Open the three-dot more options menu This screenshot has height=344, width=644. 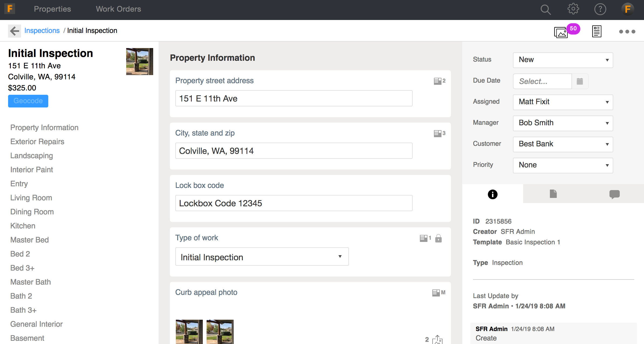(627, 32)
